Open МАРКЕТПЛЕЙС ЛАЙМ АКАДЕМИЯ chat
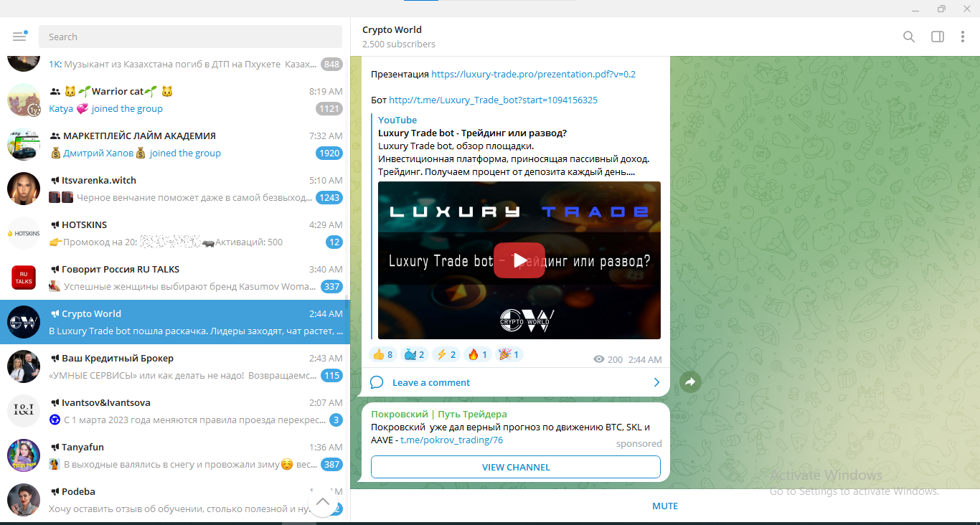Screen dimensions: 980x525 tap(175, 144)
